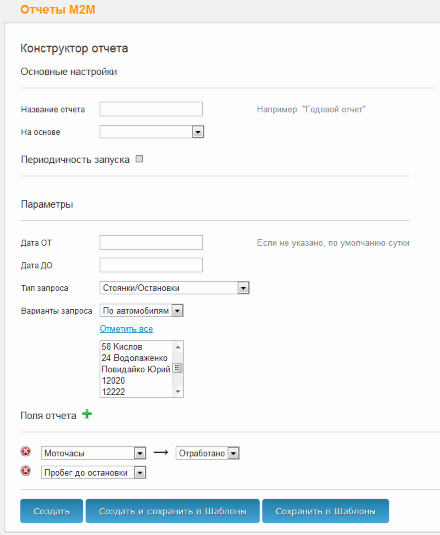The width and height of the screenshot is (440, 535).
Task: Open the Отработано dropdown
Action: 233,453
